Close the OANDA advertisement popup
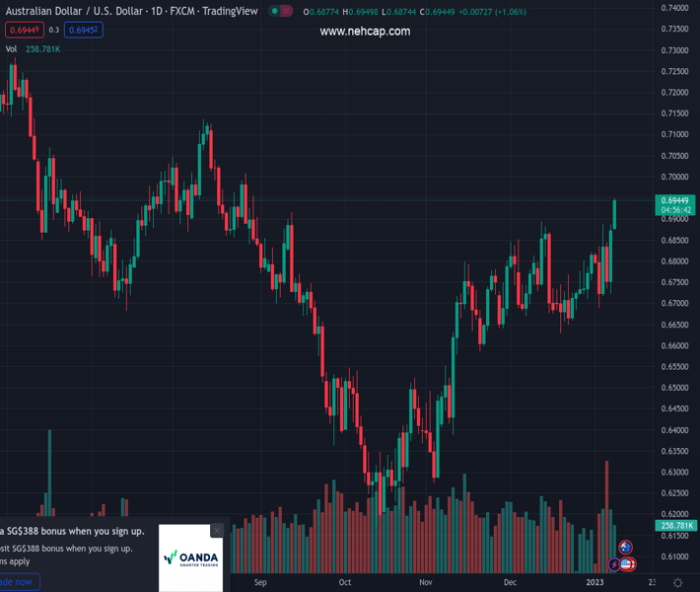 click(217, 531)
